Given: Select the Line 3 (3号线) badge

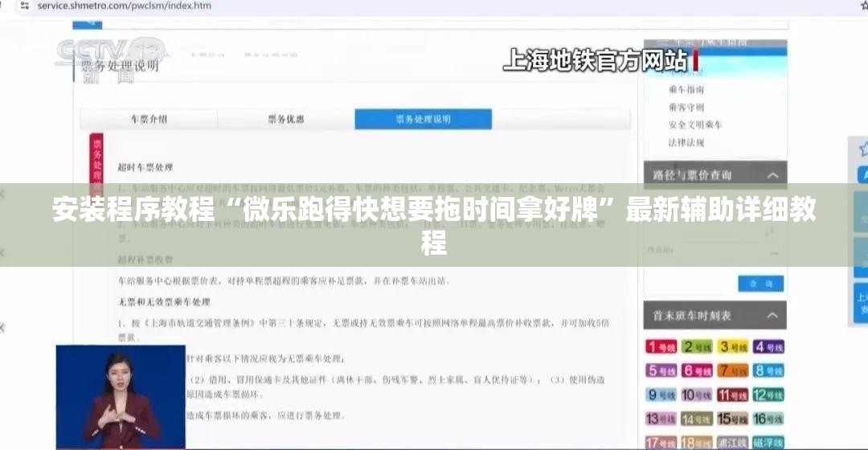Looking at the screenshot, I should 732,347.
